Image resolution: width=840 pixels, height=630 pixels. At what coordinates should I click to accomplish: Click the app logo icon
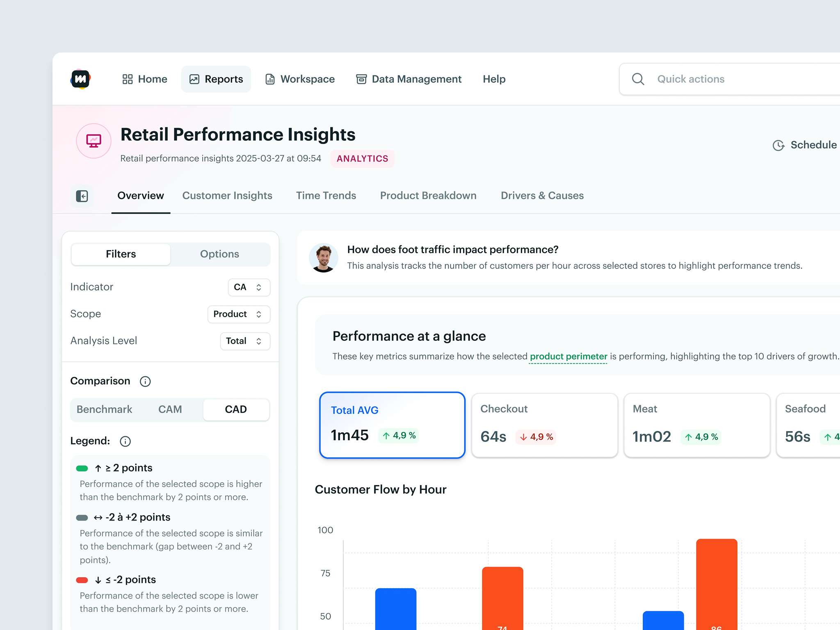coord(80,79)
